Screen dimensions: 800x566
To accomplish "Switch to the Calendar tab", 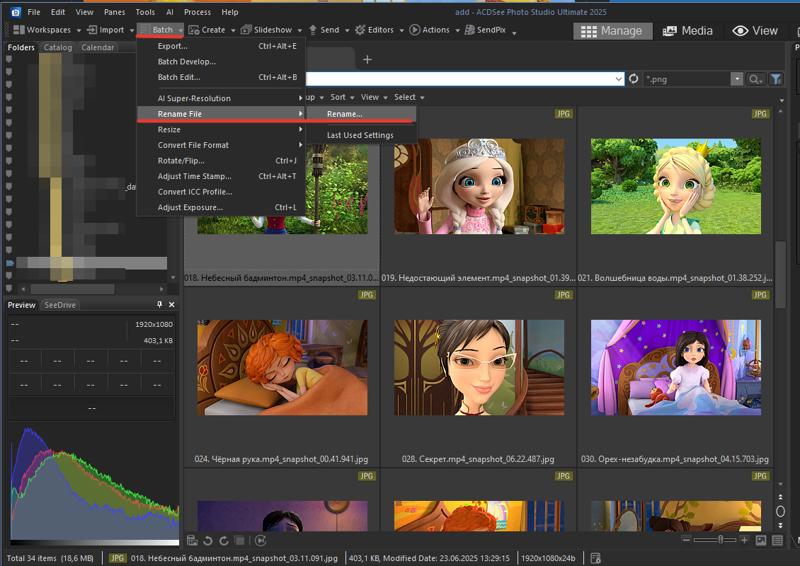I will pos(97,47).
